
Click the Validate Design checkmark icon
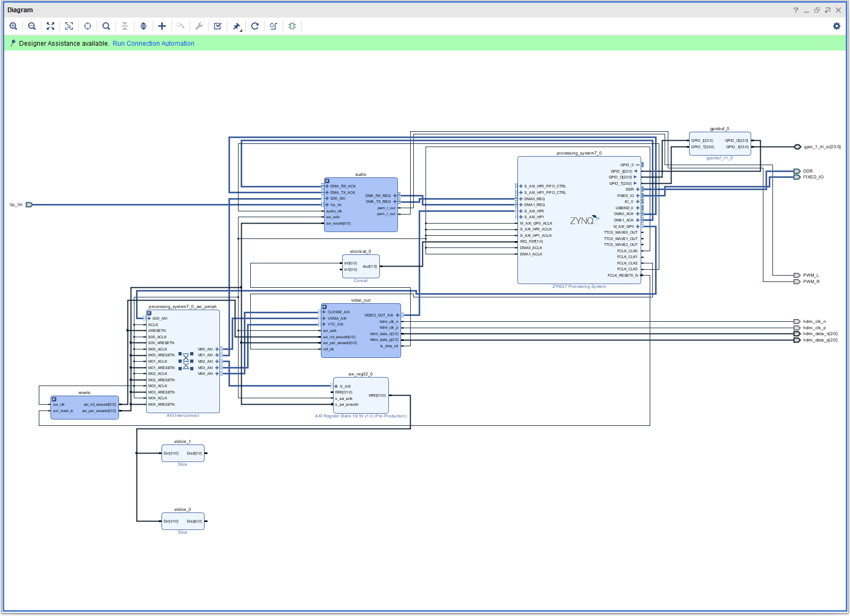pyautogui.click(x=218, y=26)
